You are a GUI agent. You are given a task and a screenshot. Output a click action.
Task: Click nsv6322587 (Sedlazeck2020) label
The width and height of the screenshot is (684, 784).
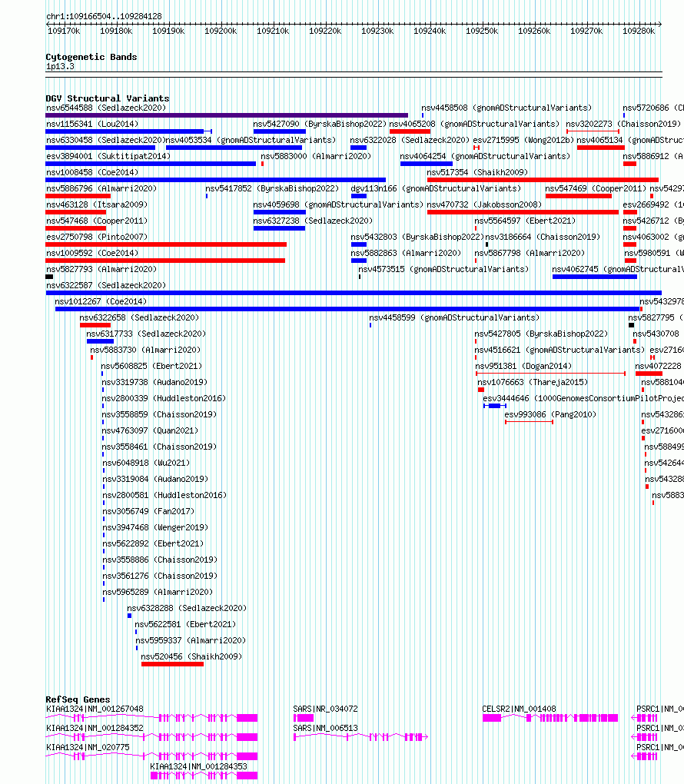pyautogui.click(x=106, y=285)
